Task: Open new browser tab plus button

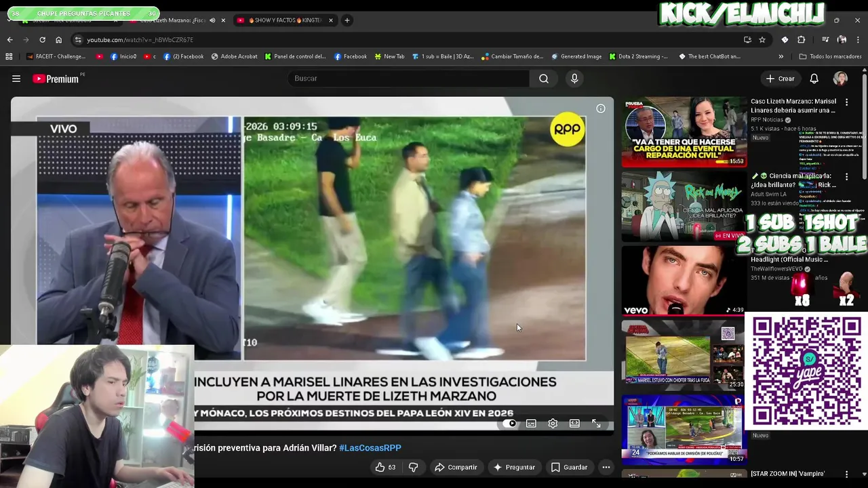Action: pyautogui.click(x=347, y=20)
